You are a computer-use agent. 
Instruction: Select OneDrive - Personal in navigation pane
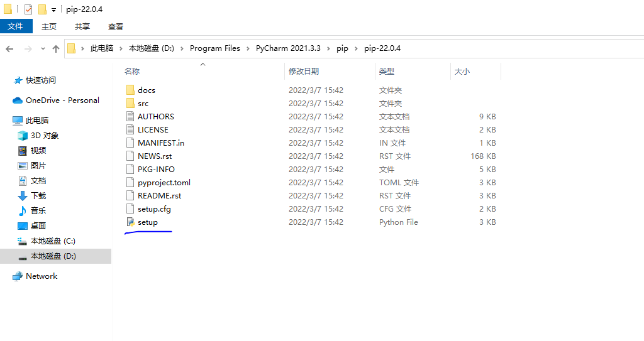62,100
